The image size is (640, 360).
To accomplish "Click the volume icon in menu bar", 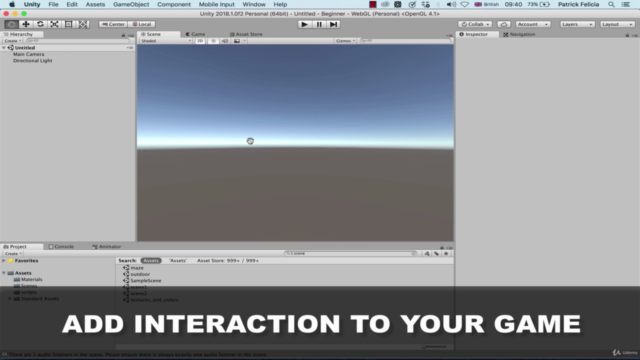I will click(x=451, y=4).
